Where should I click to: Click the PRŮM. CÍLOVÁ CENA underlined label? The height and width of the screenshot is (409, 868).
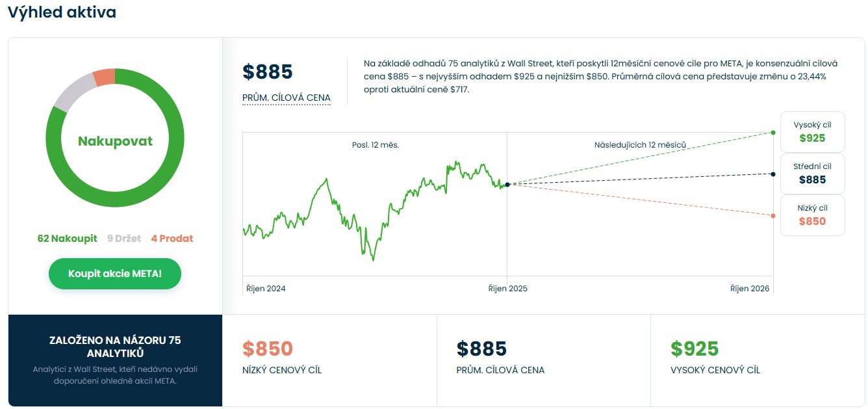[287, 98]
